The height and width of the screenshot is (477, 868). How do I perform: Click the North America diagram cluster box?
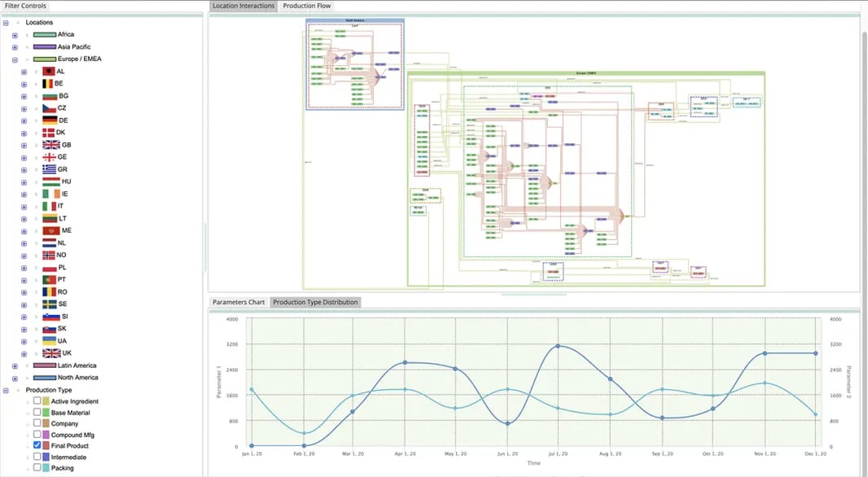click(x=354, y=64)
